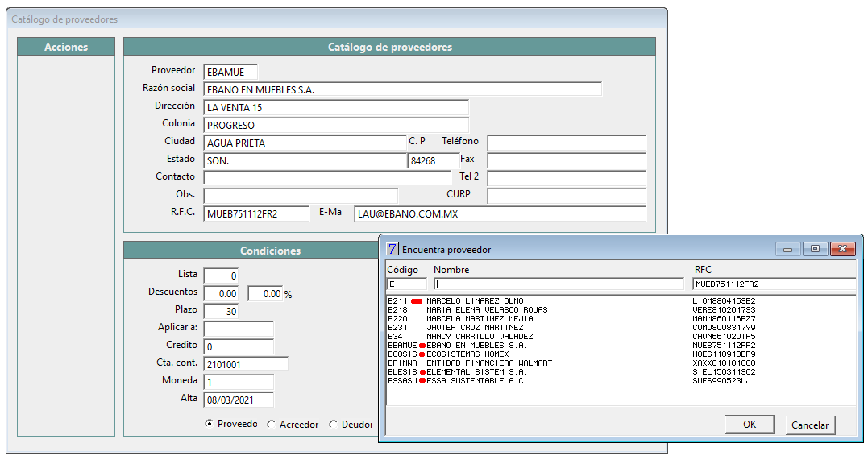Click the Nombre search field in dialog

point(559,284)
